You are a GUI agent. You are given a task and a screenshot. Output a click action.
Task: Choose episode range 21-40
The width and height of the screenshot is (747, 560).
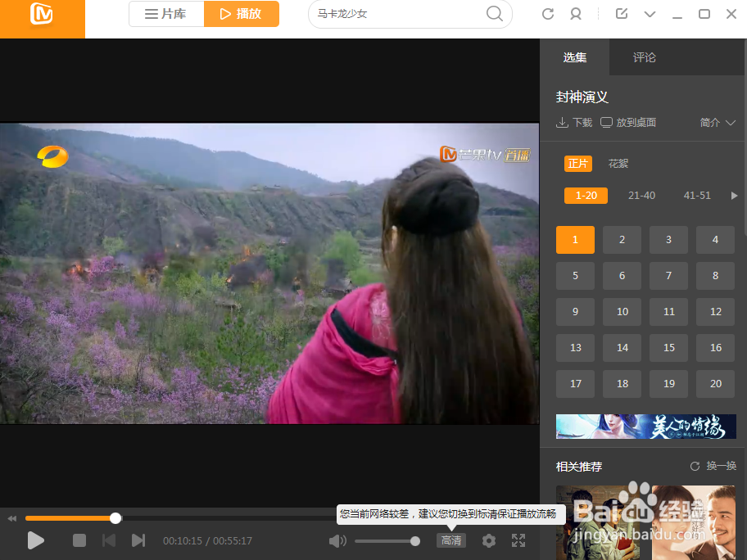[x=641, y=195]
